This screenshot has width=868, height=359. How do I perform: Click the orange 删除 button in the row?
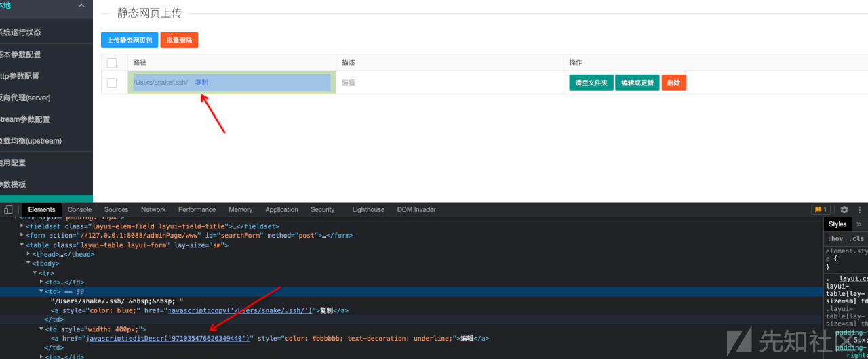pyautogui.click(x=674, y=83)
